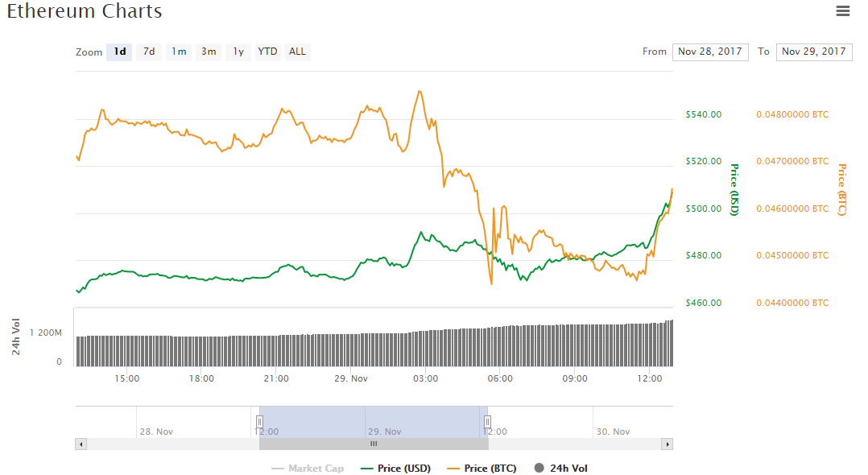
Task: Switch to the YTD chart view
Action: click(267, 52)
